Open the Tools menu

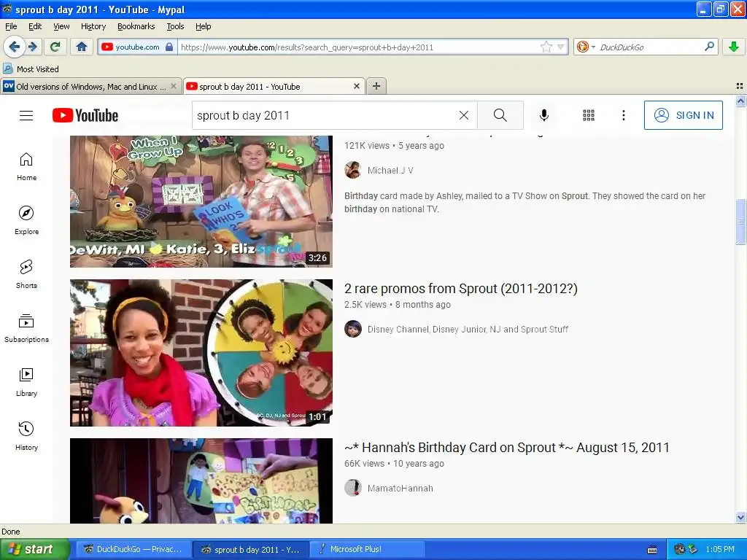tap(175, 26)
